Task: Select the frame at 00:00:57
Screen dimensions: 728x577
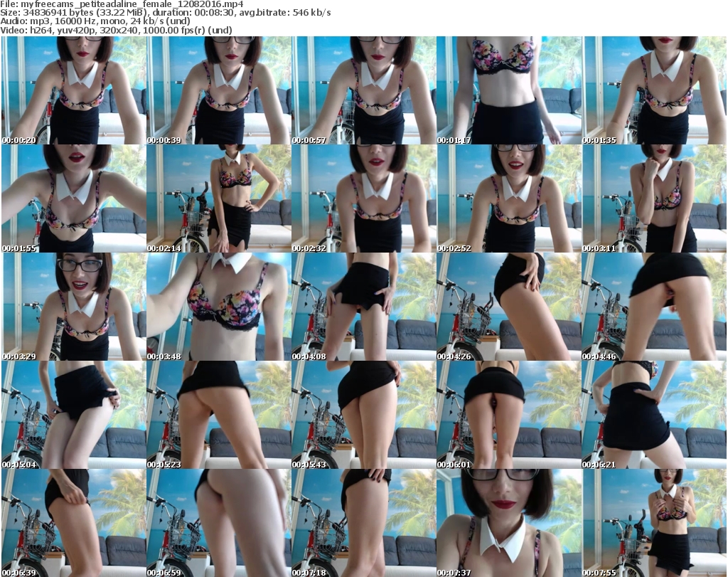Action: [x=363, y=90]
